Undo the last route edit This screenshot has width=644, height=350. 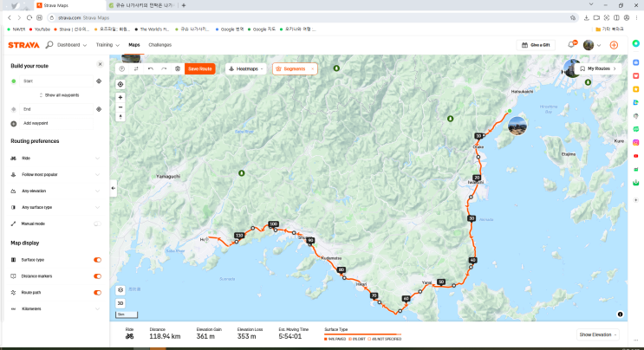pos(150,69)
